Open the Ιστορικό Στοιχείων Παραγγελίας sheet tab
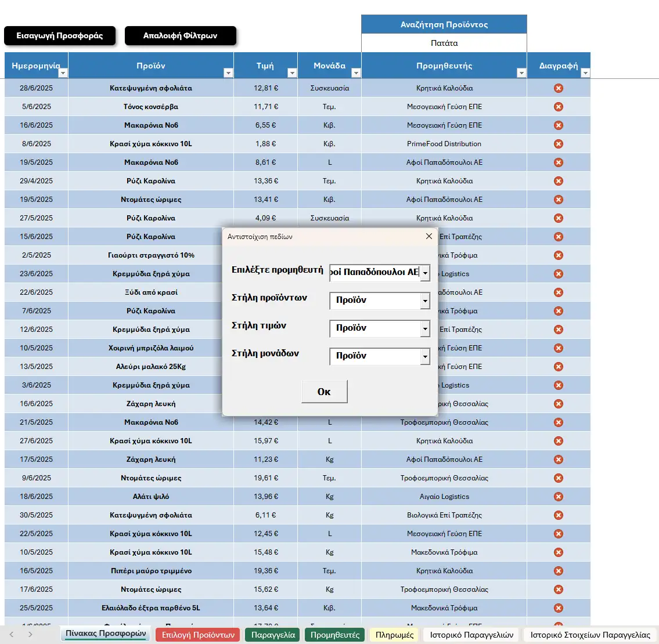This screenshot has height=644, width=659. pos(590,635)
